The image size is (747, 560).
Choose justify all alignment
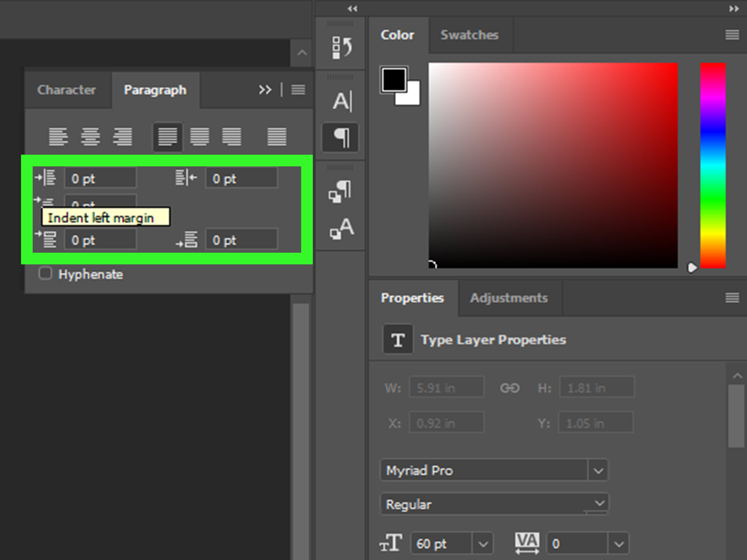point(277,137)
